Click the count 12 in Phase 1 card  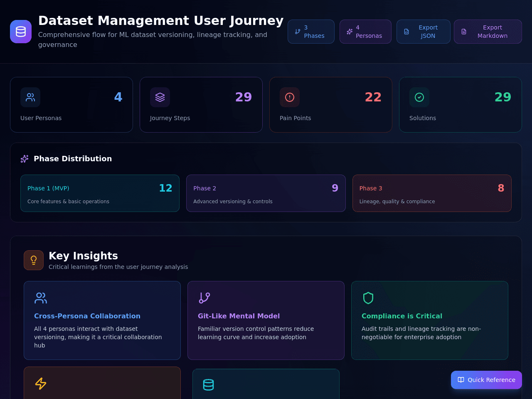point(166,188)
